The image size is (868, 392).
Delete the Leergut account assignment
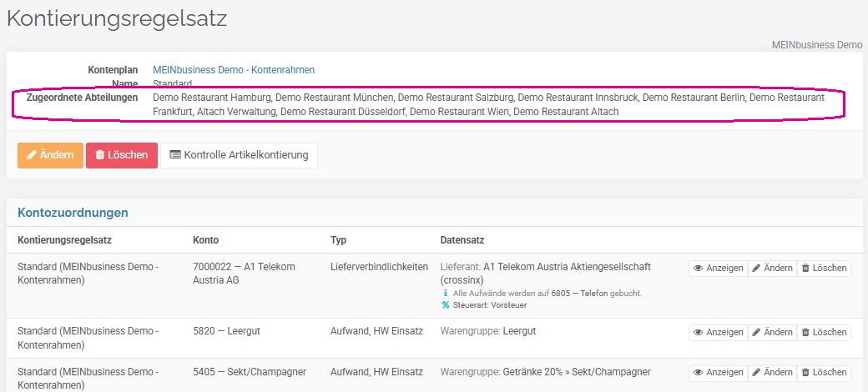pos(824,332)
